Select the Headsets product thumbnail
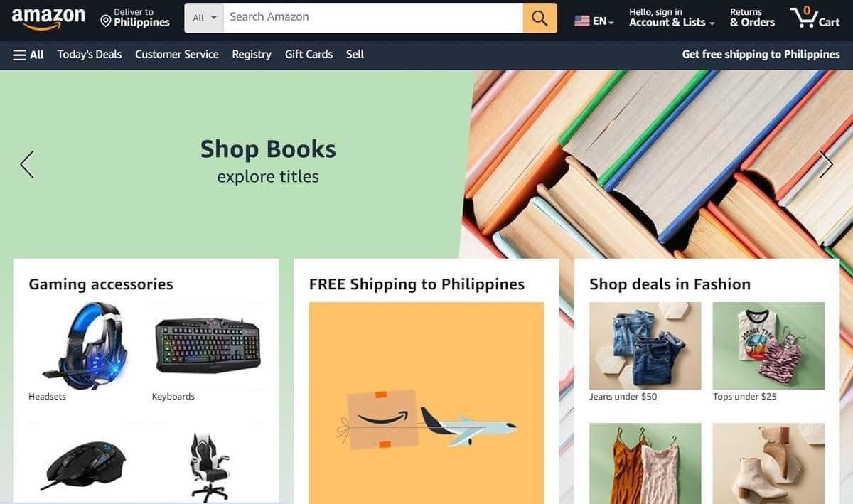 coord(85,345)
